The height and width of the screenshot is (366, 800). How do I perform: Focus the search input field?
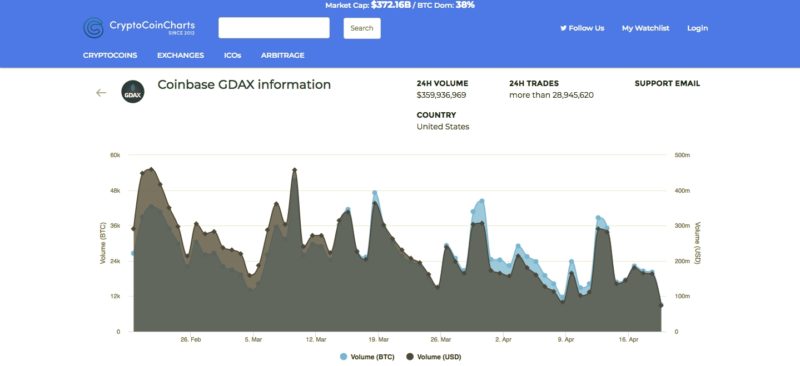[274, 28]
